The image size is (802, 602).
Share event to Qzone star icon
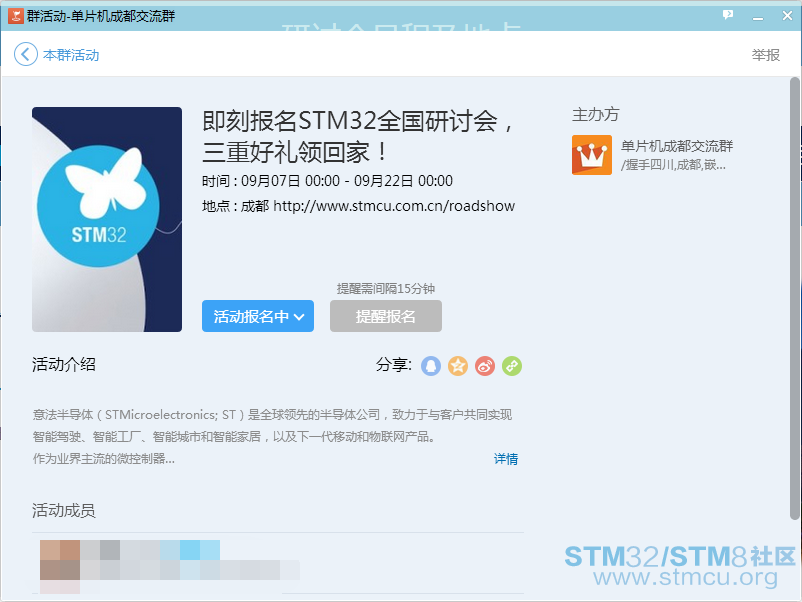[458, 366]
